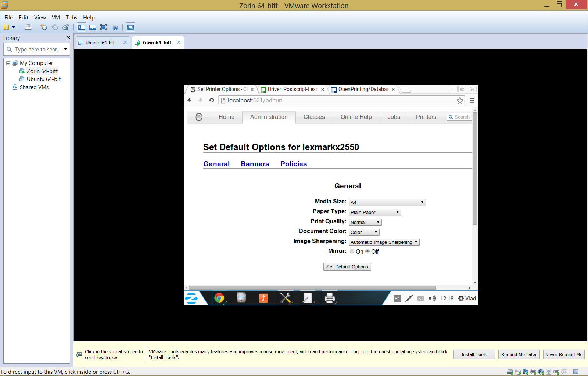588x376 pixels.
Task: Reload the page in the guest browser
Action: tap(211, 100)
